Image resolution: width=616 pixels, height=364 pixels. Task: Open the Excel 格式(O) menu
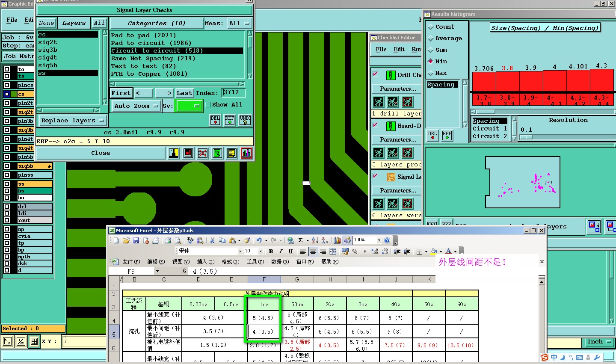pyautogui.click(x=230, y=262)
